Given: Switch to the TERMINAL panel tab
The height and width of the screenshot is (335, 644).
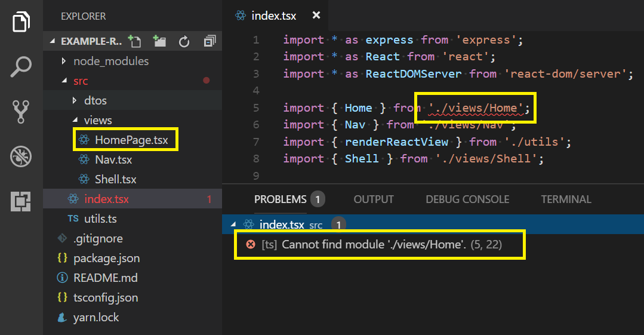Looking at the screenshot, I should (x=566, y=199).
